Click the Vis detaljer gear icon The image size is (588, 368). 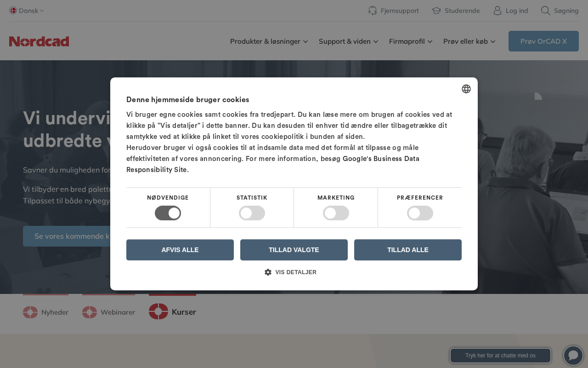268,272
